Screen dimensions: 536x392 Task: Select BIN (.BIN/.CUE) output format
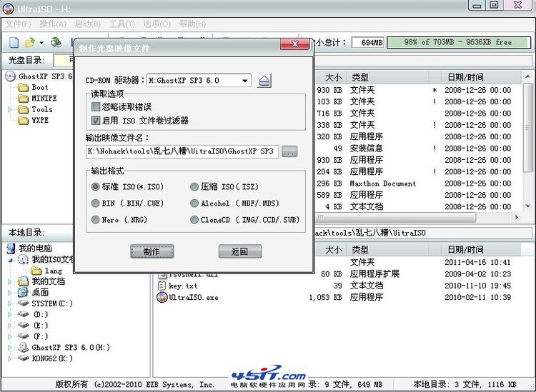tap(95, 203)
